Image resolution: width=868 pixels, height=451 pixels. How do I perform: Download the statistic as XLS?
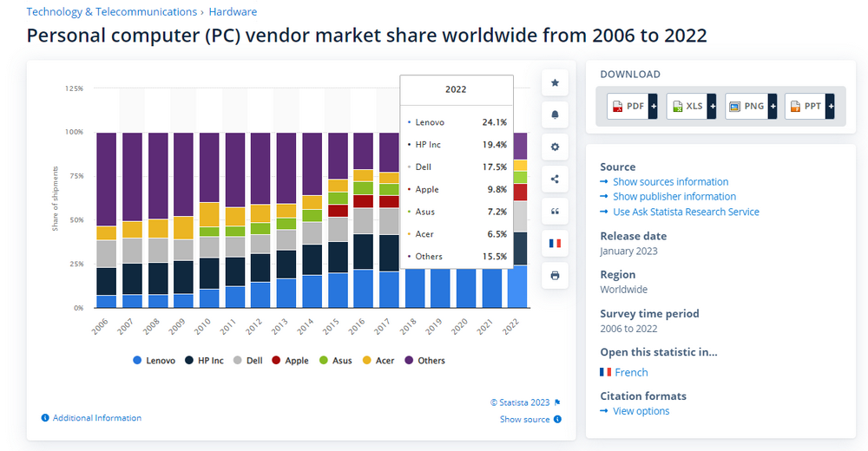(687, 107)
